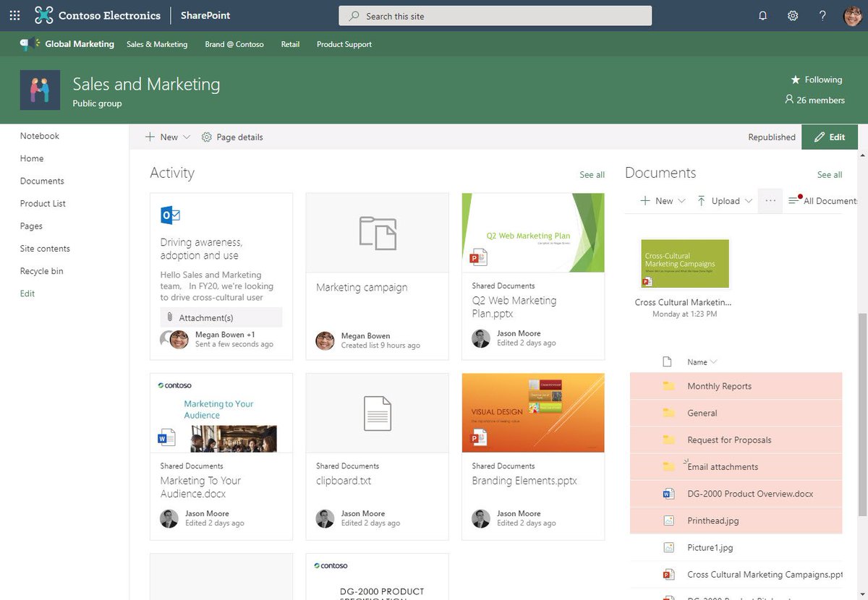Open See all for Activity
Screen dimensions: 868x600
pyautogui.click(x=592, y=174)
